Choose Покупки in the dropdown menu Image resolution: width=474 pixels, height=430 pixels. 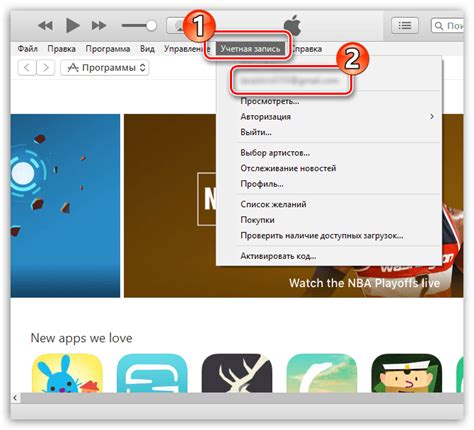tap(257, 220)
